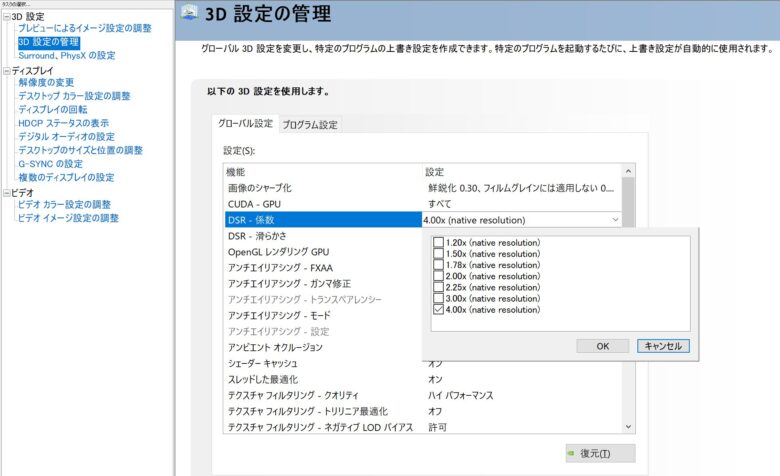Open ビデオ カラー設定の調整

click(x=64, y=204)
